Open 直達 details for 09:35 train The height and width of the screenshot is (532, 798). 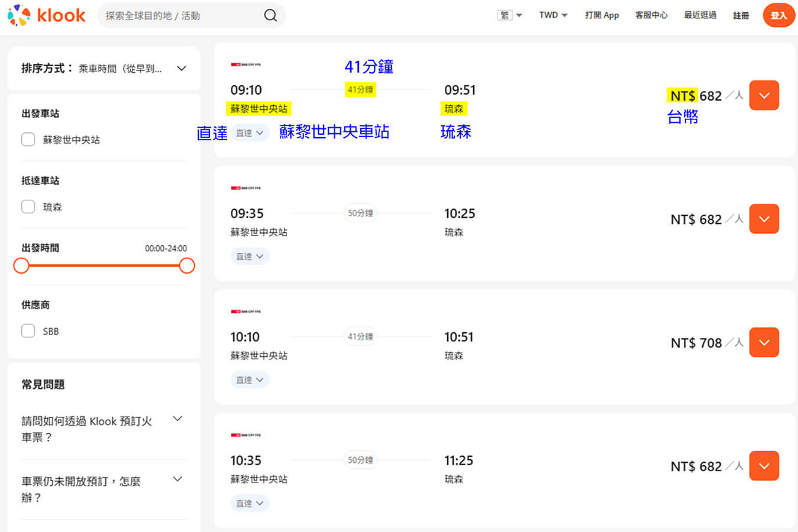[x=250, y=257]
